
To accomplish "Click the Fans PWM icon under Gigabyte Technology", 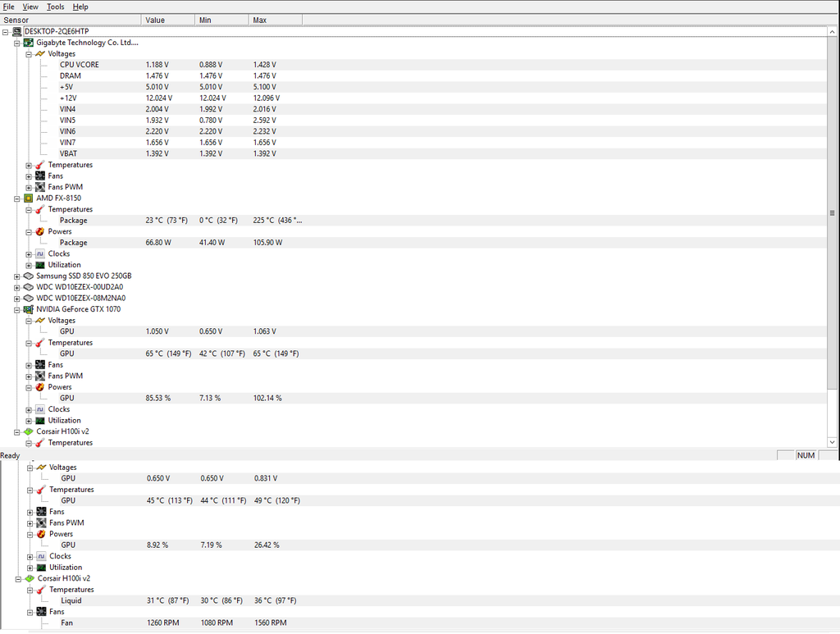I will pyautogui.click(x=40, y=187).
